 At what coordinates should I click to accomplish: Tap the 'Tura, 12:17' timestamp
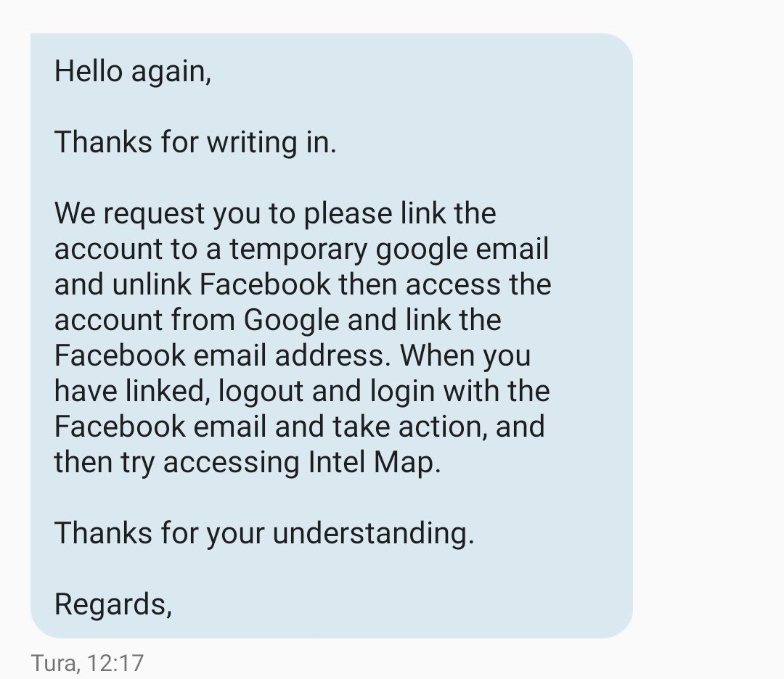[x=88, y=664]
